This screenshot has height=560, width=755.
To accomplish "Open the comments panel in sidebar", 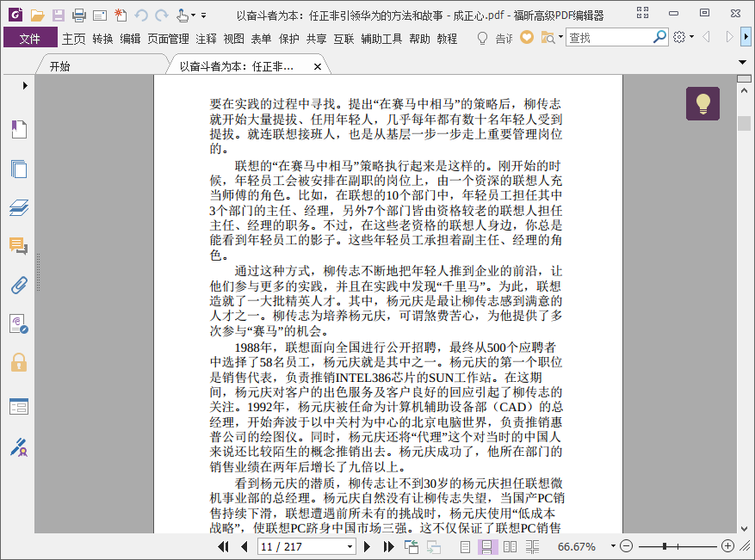I will tap(19, 246).
